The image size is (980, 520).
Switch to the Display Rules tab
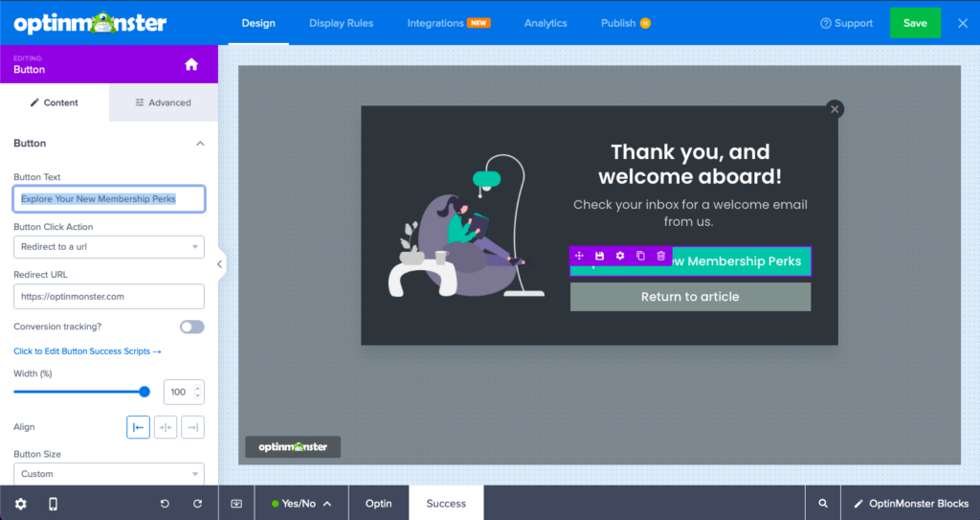pyautogui.click(x=341, y=23)
